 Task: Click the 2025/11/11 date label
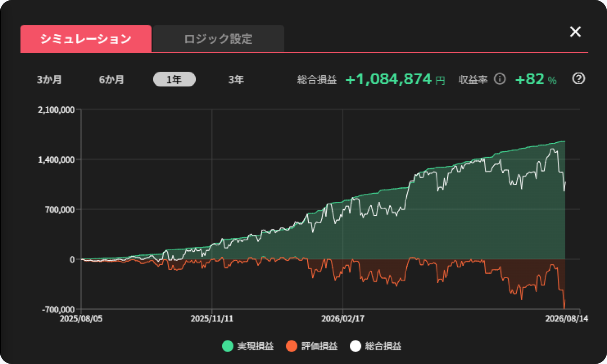coord(212,318)
